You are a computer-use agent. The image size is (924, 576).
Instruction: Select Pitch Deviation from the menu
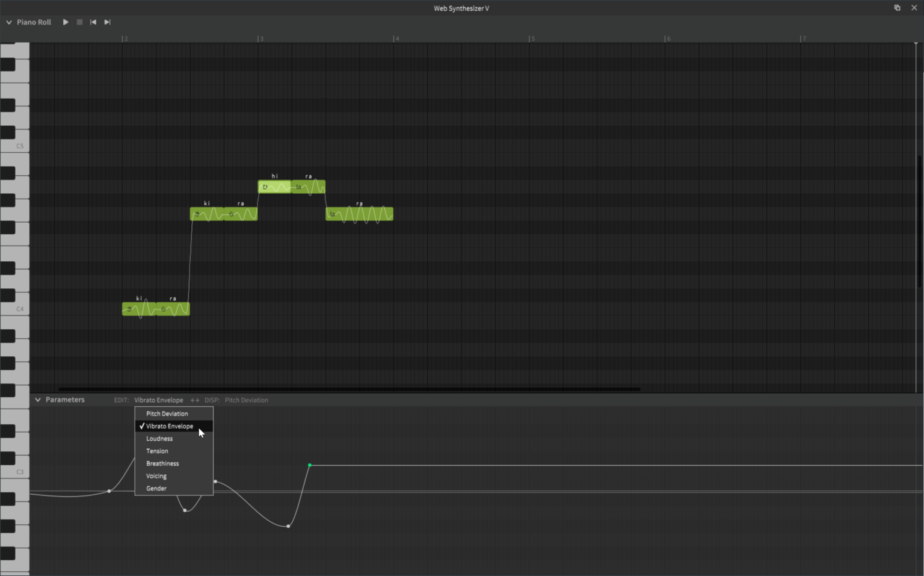167,413
